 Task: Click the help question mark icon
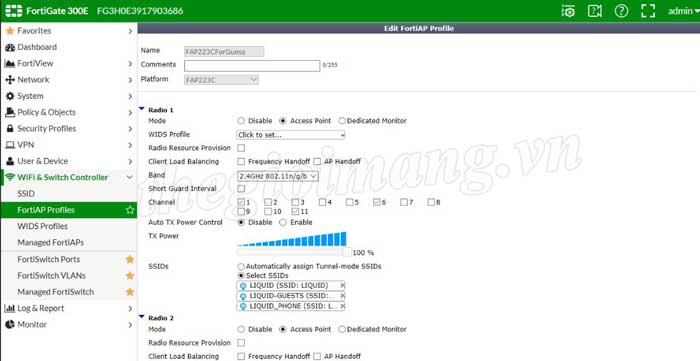621,11
